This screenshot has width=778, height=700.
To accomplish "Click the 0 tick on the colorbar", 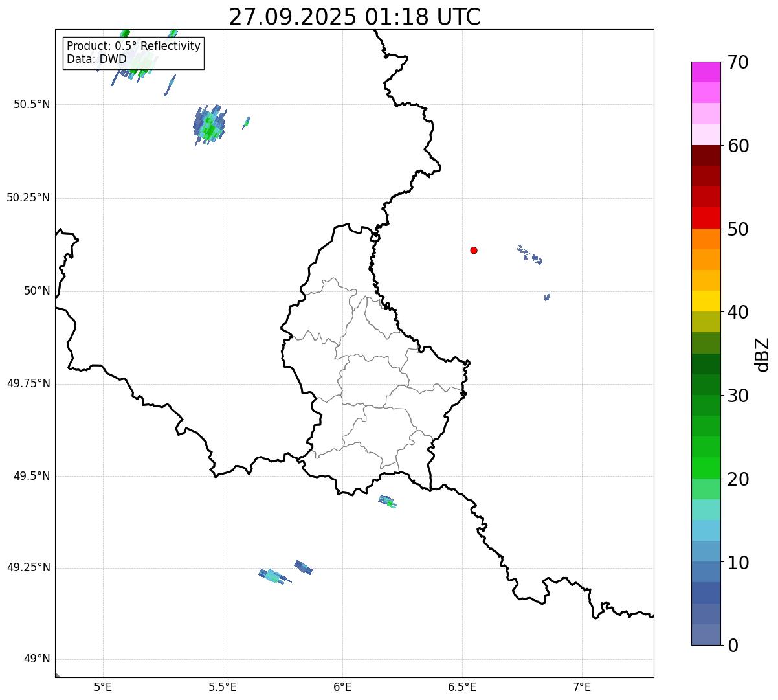I will pyautogui.click(x=733, y=646).
